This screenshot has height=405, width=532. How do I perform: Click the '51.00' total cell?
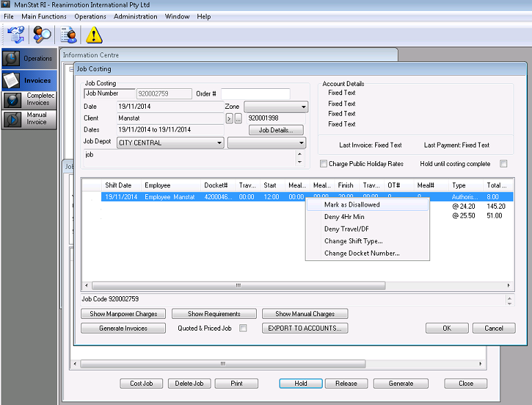click(x=494, y=216)
